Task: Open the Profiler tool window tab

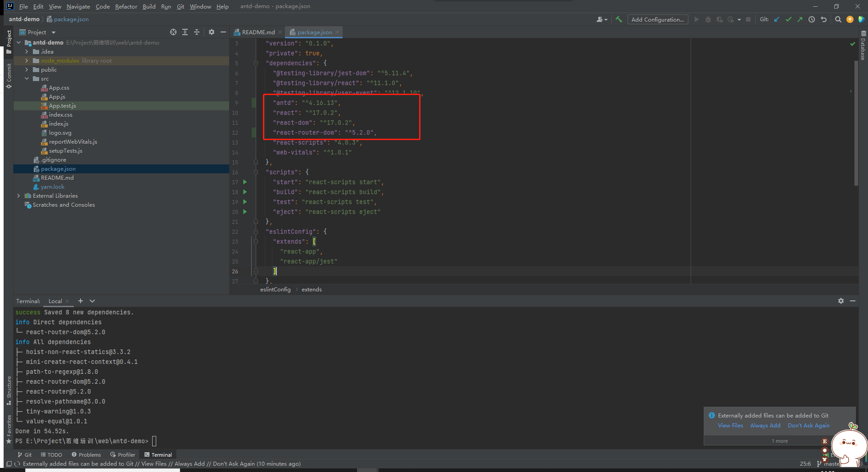Action: point(122,454)
